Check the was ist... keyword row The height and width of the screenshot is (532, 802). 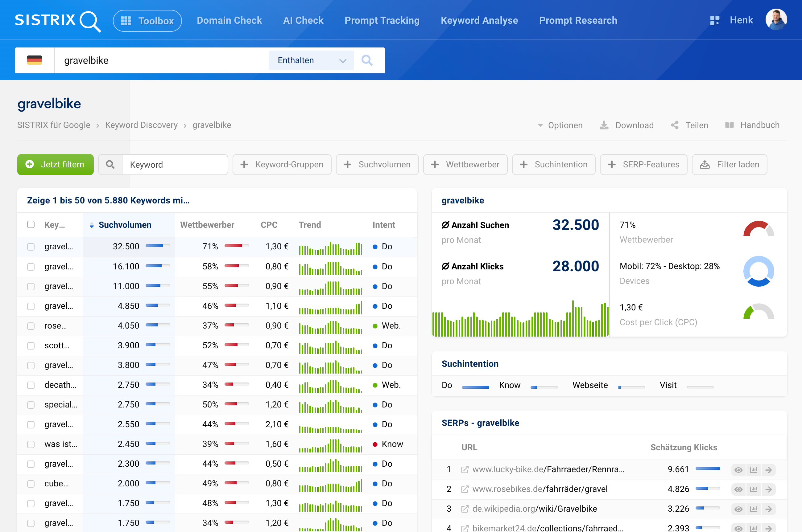(x=31, y=444)
